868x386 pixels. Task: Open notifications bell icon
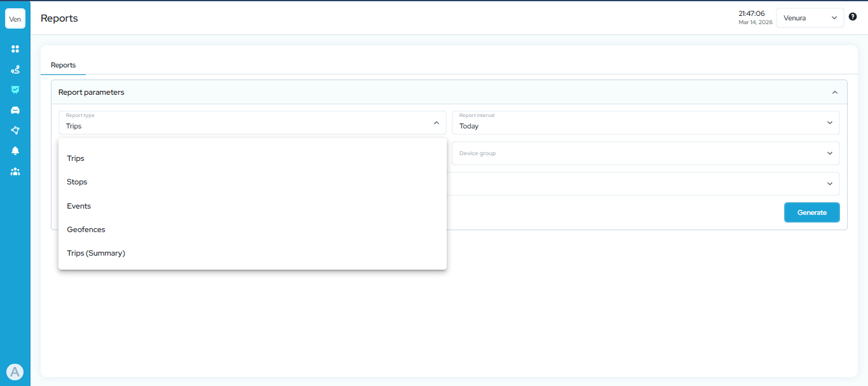pyautogui.click(x=15, y=151)
